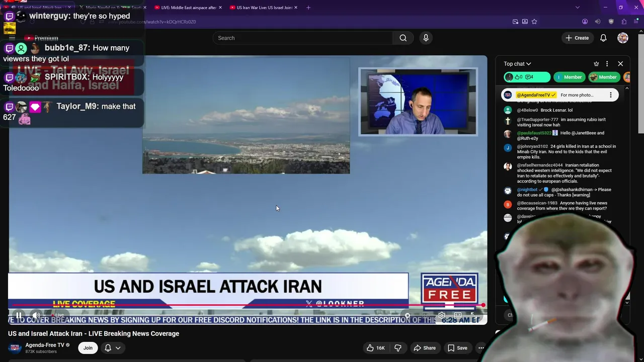The image size is (644, 362).
Task: Close the Middle East airspace tab
Action: pos(220,8)
